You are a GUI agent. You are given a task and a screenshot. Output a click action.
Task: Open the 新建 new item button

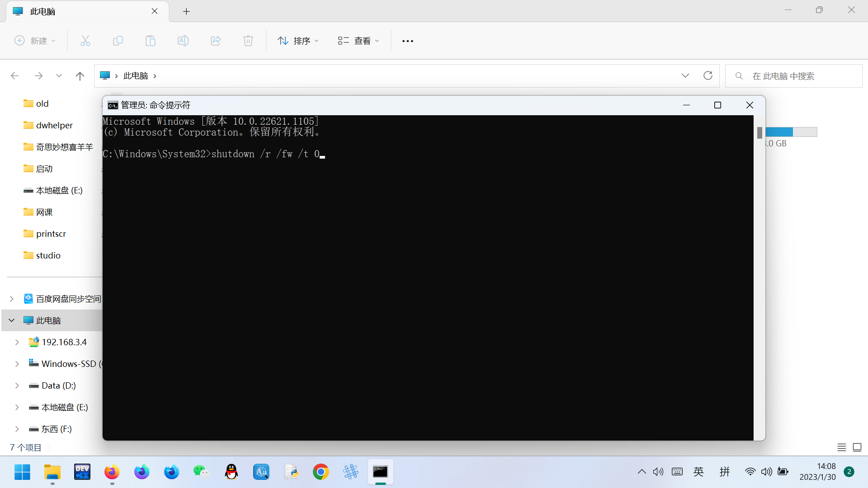[x=35, y=41]
